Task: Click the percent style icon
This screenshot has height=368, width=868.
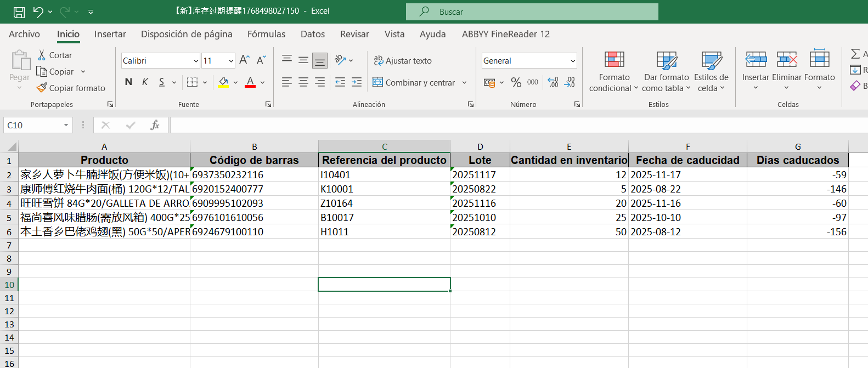Action: [x=516, y=82]
